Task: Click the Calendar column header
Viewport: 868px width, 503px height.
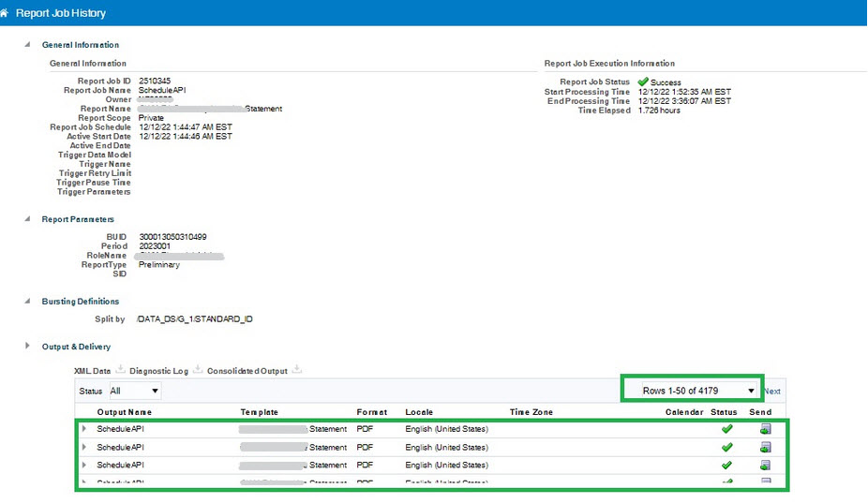Action: (684, 412)
